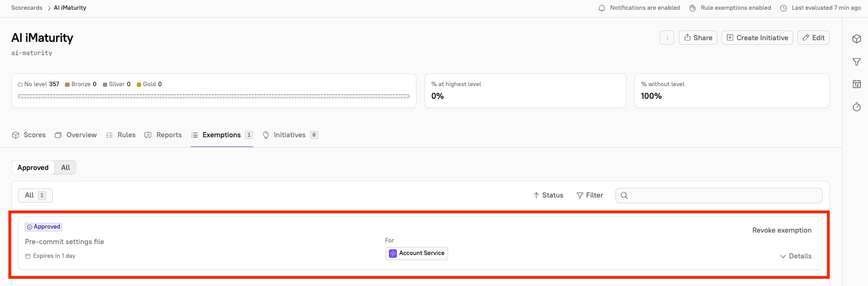Screen dimensions: 868x286
Task: Click the Last evaluated 7 min ago text
Action: 826,8
